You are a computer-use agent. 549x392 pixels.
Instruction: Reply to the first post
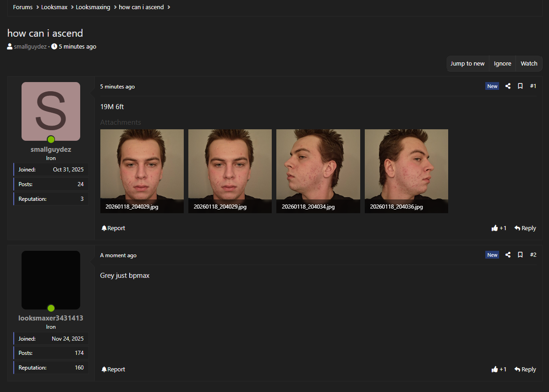coord(525,228)
